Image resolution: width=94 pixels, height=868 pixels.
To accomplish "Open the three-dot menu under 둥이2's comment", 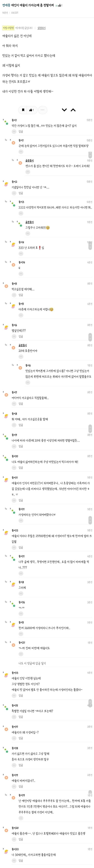I will (x=14, y=193).
